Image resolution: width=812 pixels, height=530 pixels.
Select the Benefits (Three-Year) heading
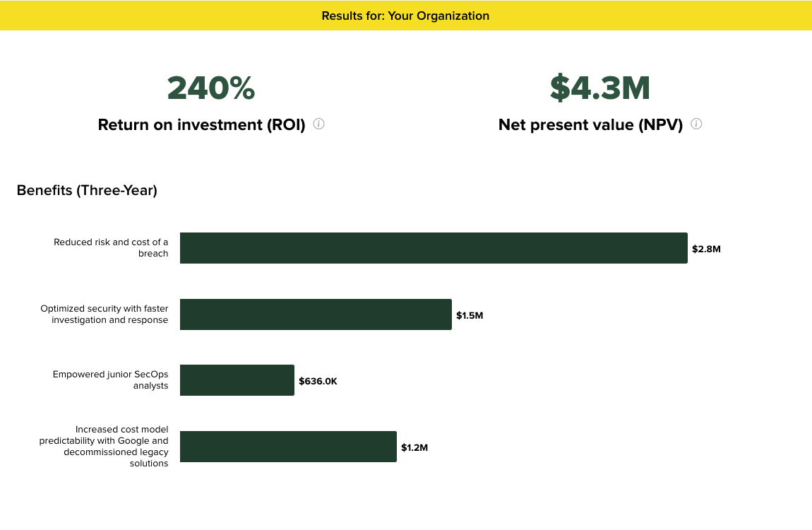coord(87,190)
